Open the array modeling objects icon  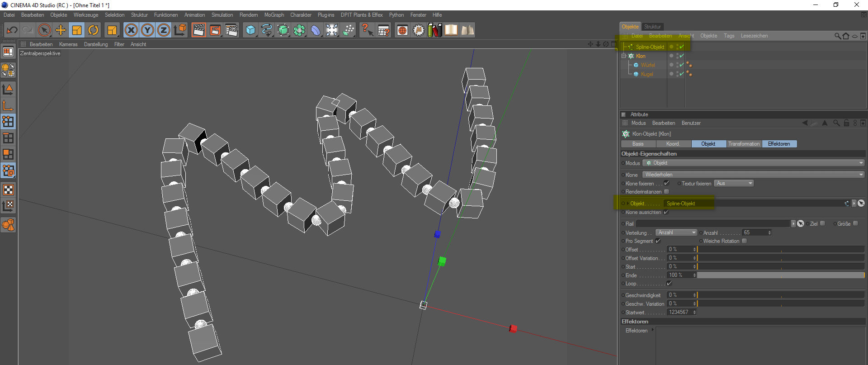pos(299,30)
